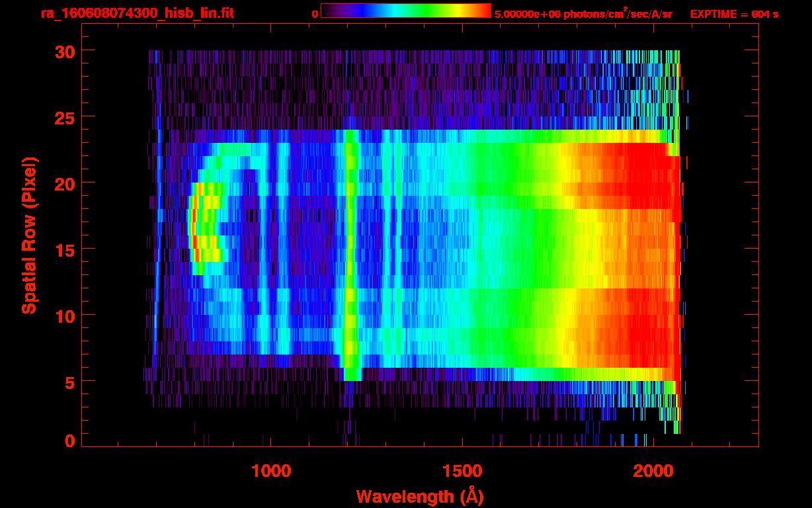Click the 1000 wavelength tick label
Viewport: 812px width, 508px height.
270,472
